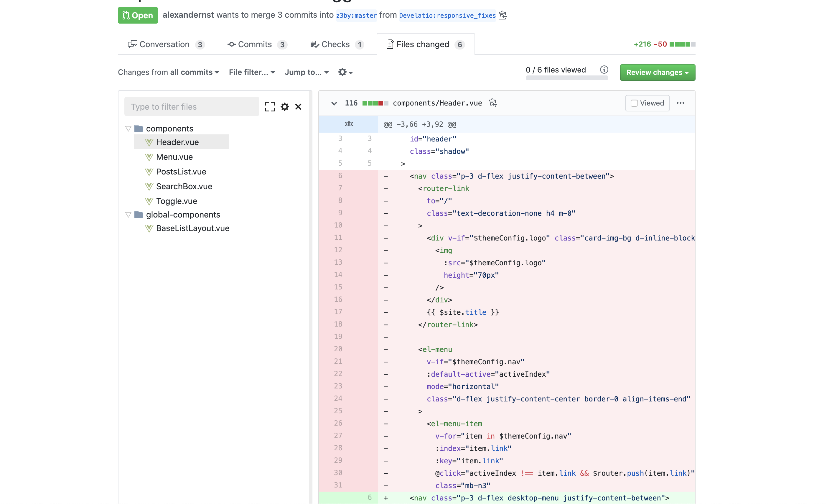This screenshot has height=504, width=827.
Task: Collapse the global-components folder
Action: point(128,214)
